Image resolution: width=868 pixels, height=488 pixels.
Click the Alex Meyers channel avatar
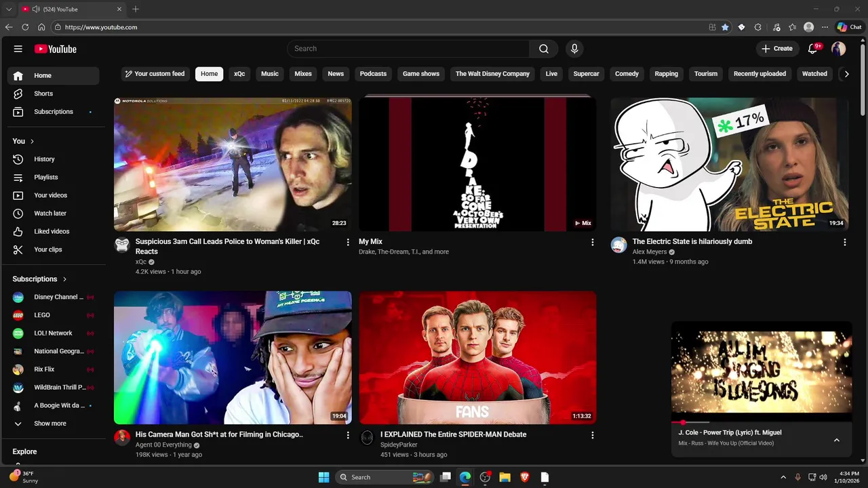618,245
